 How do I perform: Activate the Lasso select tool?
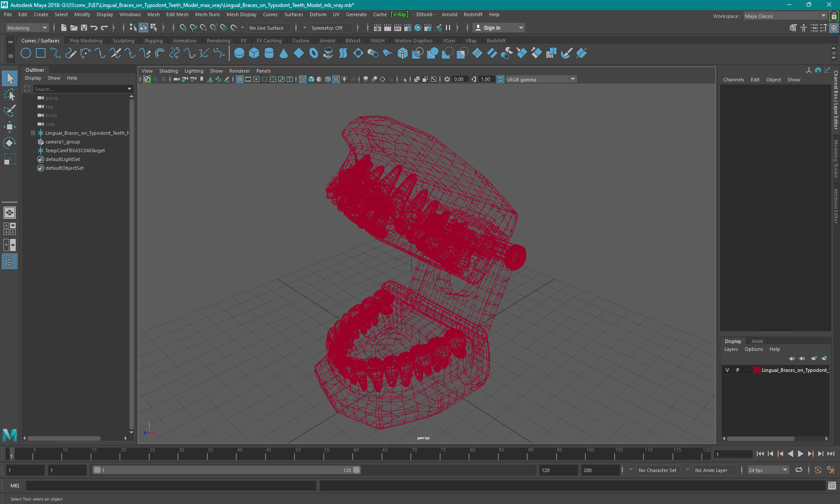click(x=10, y=94)
